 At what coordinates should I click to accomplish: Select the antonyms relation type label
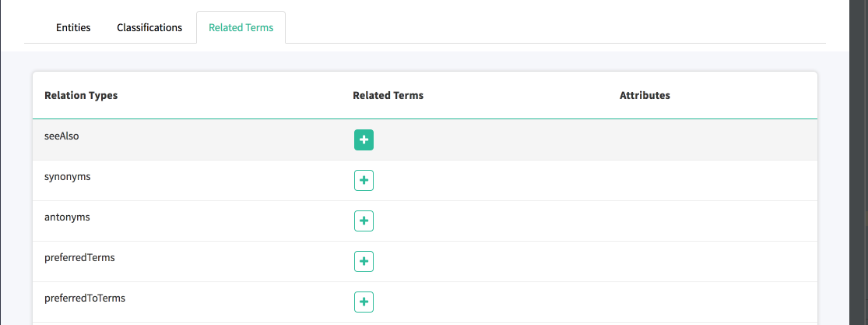[x=68, y=217]
